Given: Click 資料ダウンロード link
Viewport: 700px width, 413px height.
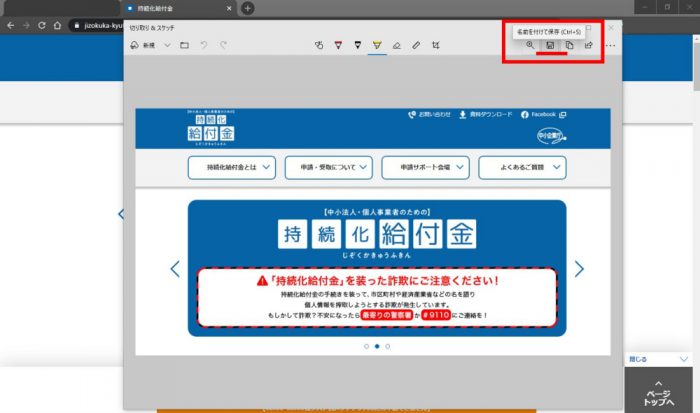Looking at the screenshot, I should click(x=486, y=115).
